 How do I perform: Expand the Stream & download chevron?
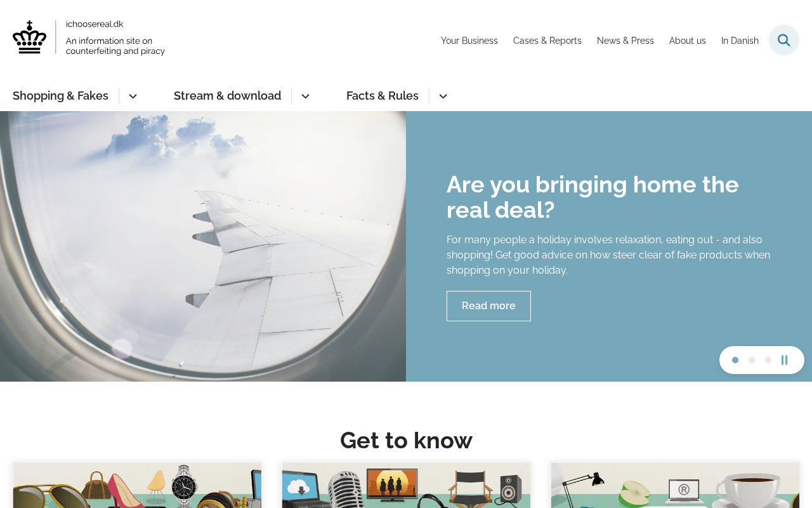point(305,96)
